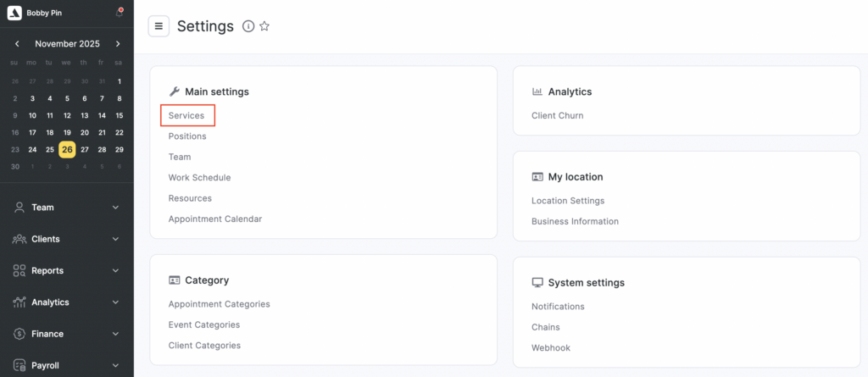This screenshot has width=868, height=377.
Task: Open the Work Schedule link
Action: [199, 178]
